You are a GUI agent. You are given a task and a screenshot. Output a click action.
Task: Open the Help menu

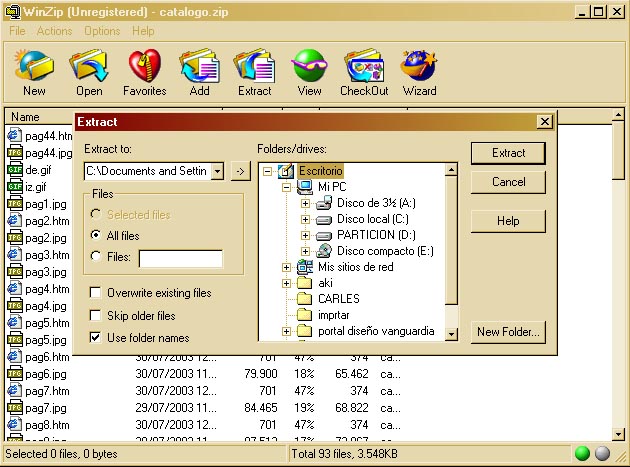(143, 31)
